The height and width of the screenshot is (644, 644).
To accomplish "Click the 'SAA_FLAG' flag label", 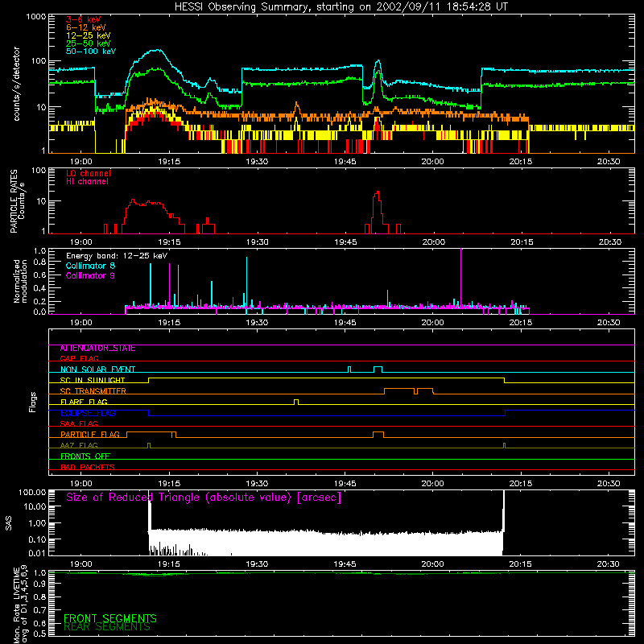I will pyautogui.click(x=79, y=424).
